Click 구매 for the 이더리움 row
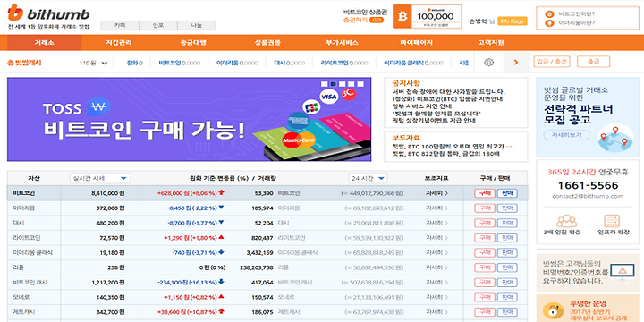Viewport: 644px width, 322px height. coord(484,208)
